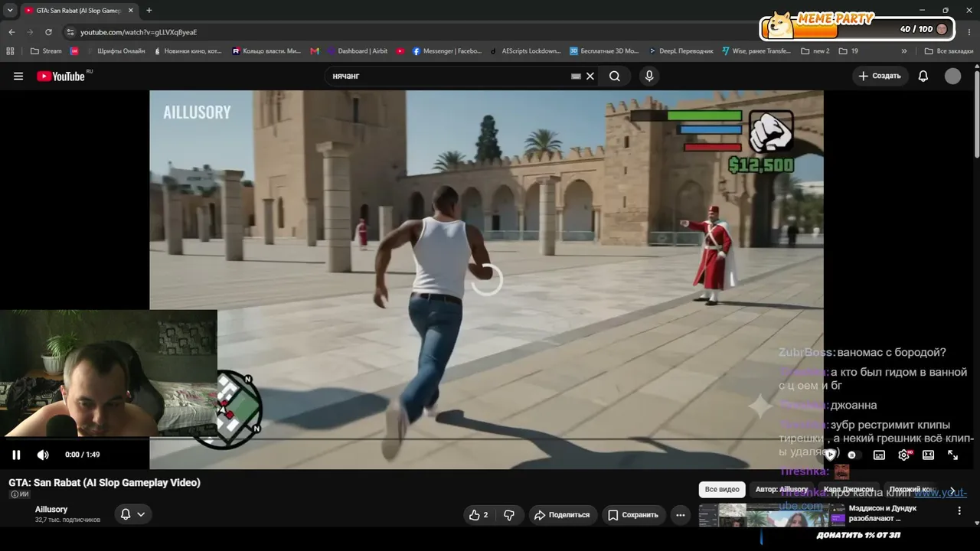Run search with the magnifier button

[615, 76]
